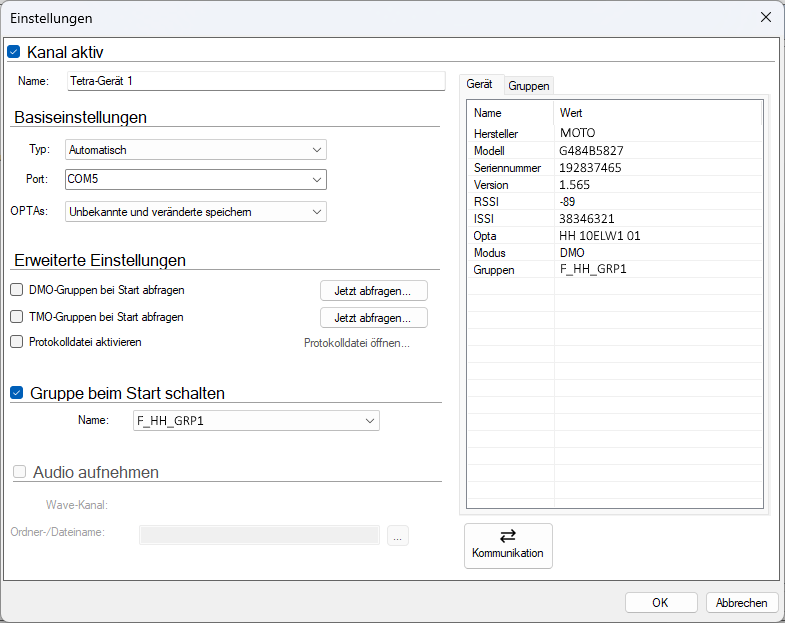This screenshot has height=623, width=785.
Task: Focus the Name field containing Tetra-Gerät 1
Action: tap(256, 81)
